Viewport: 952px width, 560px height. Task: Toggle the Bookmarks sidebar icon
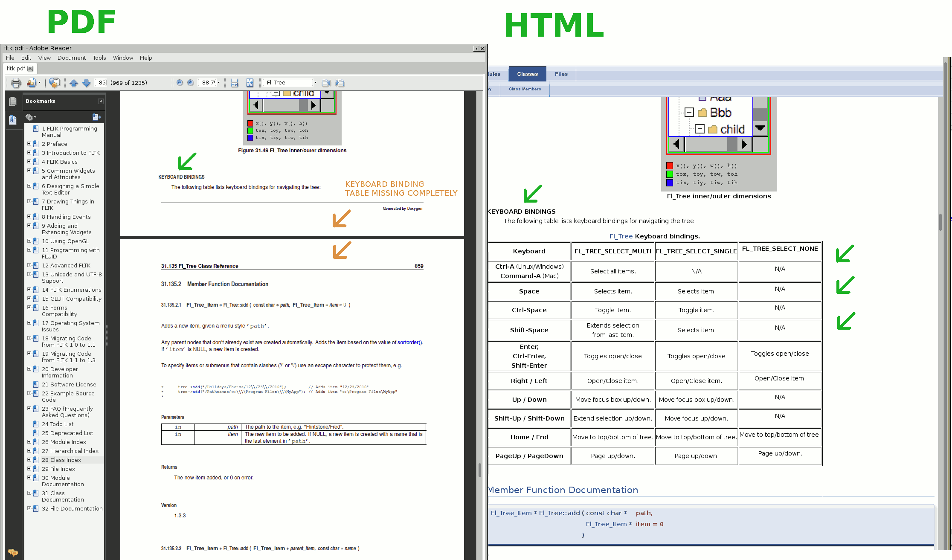[13, 120]
